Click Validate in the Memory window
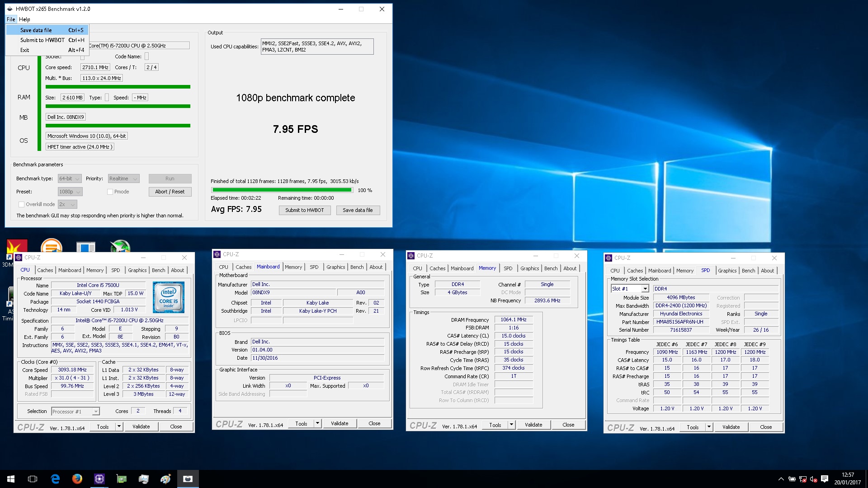 point(533,425)
